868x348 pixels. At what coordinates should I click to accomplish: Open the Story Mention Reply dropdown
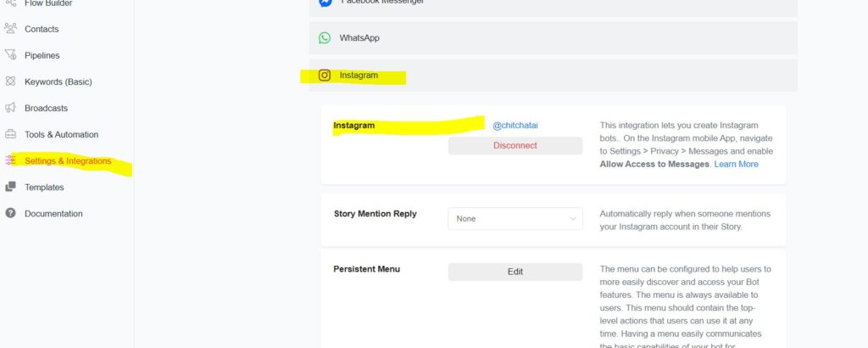click(x=515, y=218)
